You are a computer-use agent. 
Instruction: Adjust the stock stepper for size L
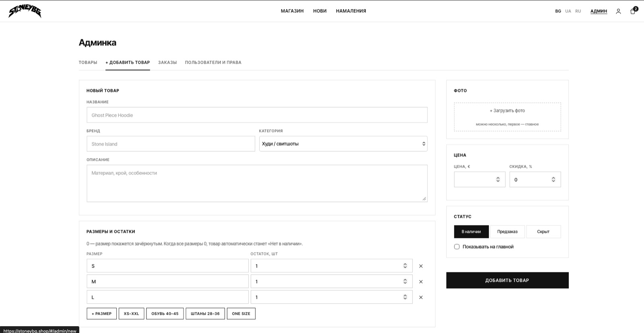(405, 297)
